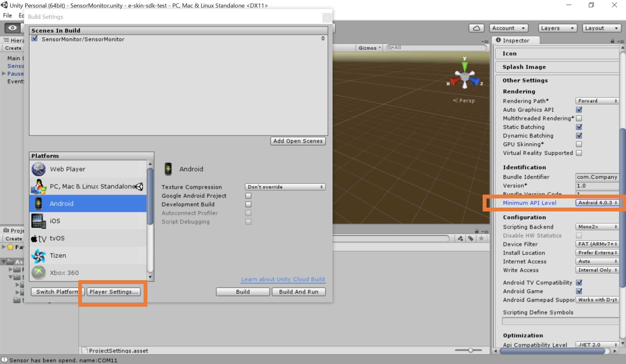626x364 pixels.
Task: Expand the Minimum API Level dropdown
Action: (x=597, y=203)
